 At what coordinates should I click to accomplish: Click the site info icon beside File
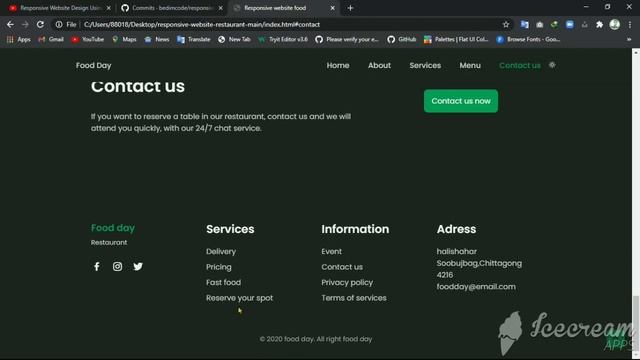pos(59,24)
